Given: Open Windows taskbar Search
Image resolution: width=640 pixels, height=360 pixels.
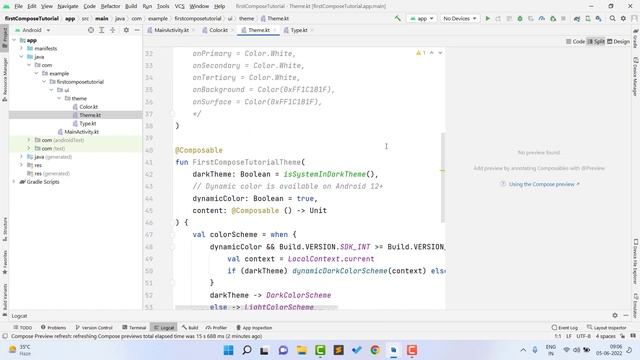Looking at the screenshot, I should (247, 350).
